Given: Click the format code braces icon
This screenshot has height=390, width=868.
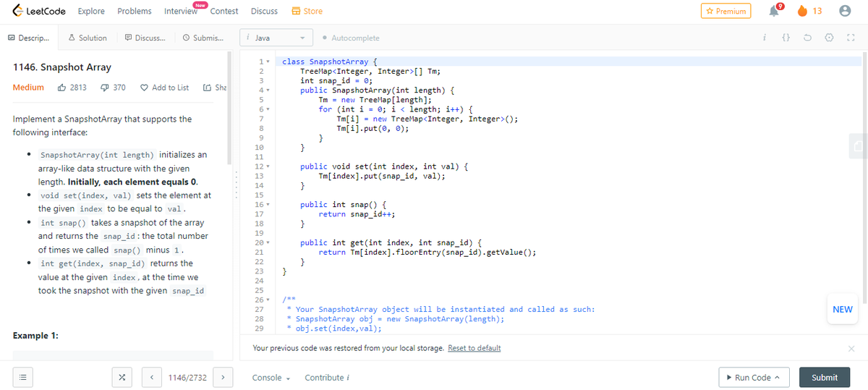Looking at the screenshot, I should (x=786, y=38).
